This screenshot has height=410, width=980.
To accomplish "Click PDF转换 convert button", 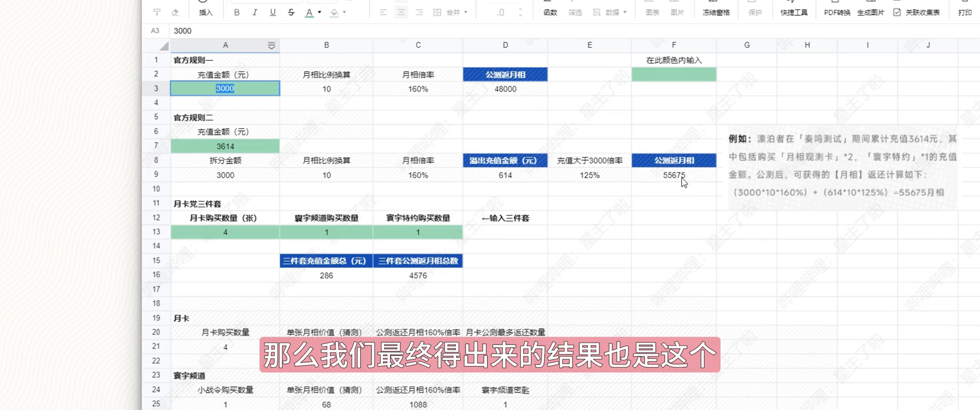I will click(837, 12).
